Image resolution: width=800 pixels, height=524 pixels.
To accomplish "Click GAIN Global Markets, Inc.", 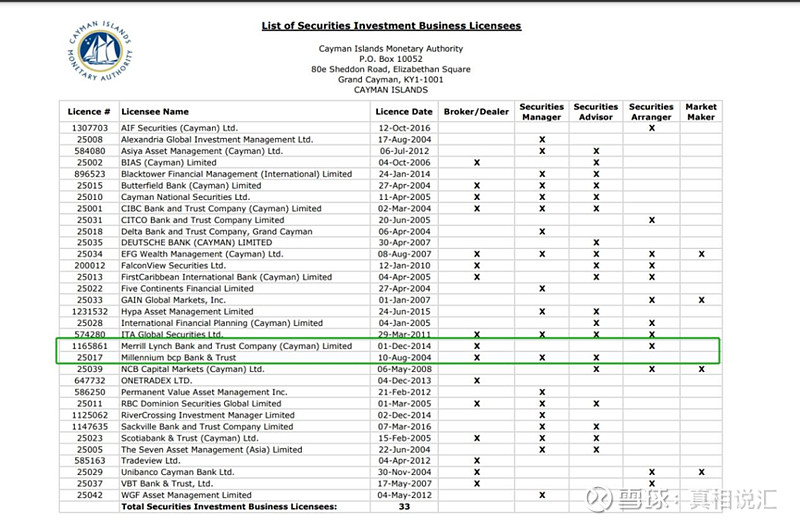I will point(173,300).
